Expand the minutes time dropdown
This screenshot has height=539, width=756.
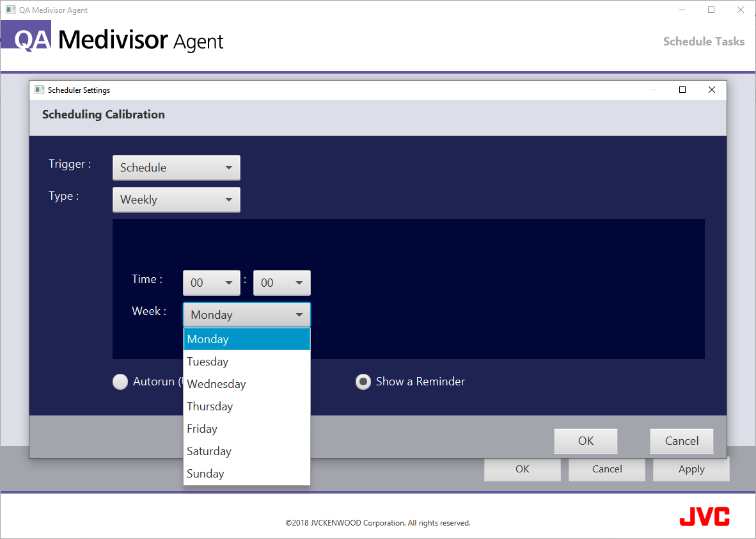pos(282,283)
